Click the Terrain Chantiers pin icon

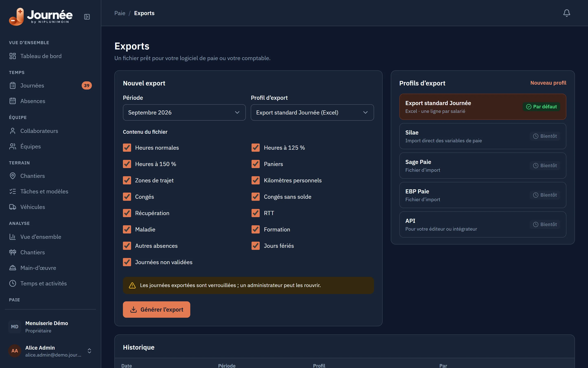click(x=13, y=176)
